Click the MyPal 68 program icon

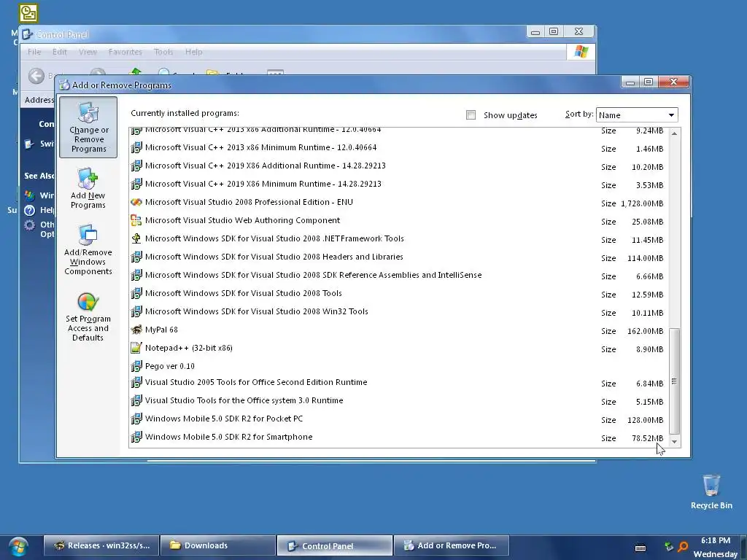coord(136,330)
